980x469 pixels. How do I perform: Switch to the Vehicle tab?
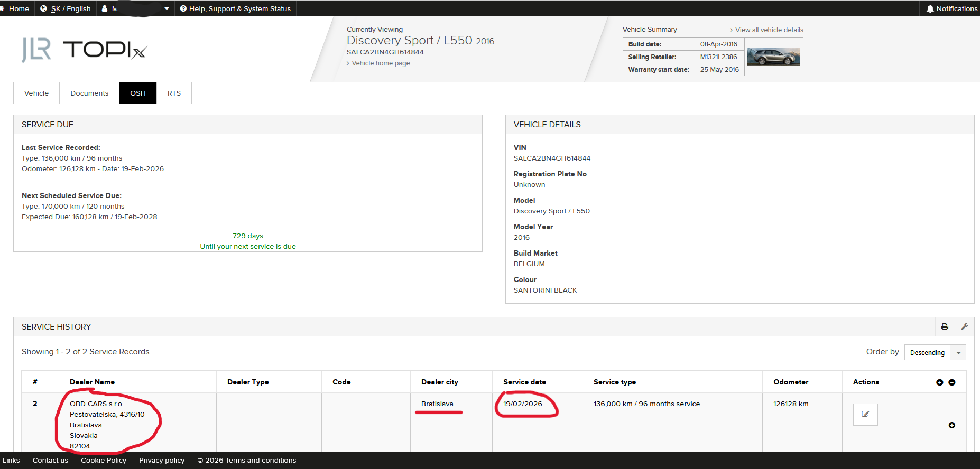tap(36, 93)
